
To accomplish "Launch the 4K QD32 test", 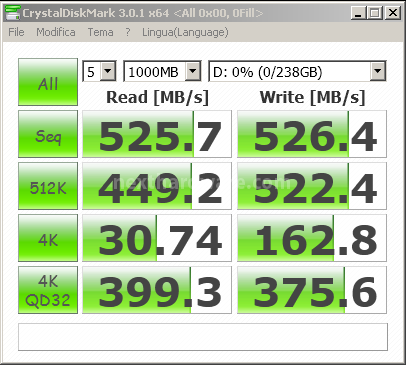I will pyautogui.click(x=48, y=290).
